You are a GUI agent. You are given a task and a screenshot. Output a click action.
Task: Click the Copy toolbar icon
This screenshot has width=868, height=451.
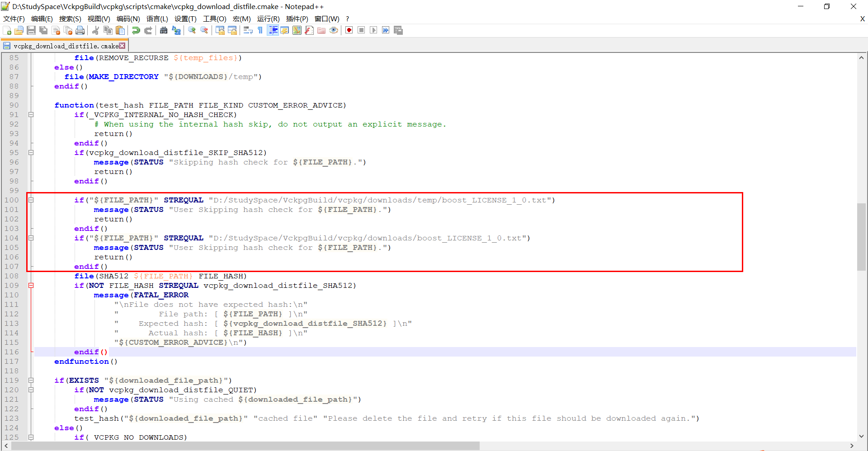tap(108, 30)
